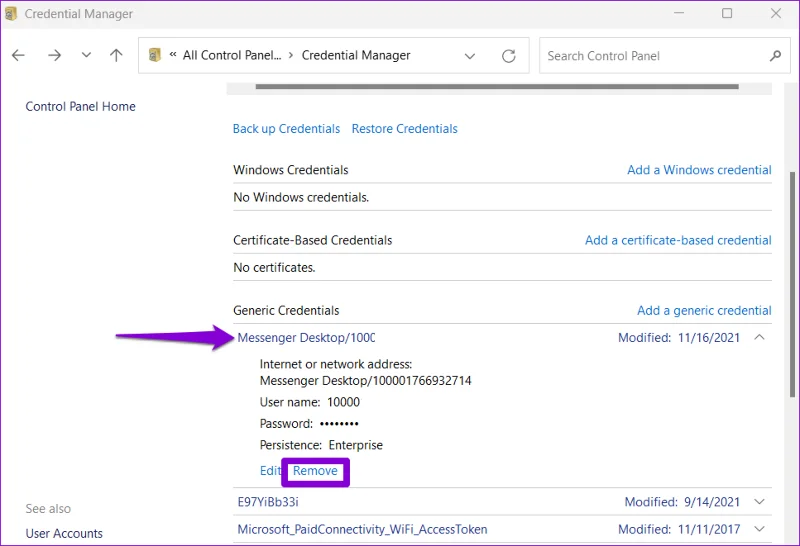The width and height of the screenshot is (800, 546).
Task: Maximize the Credential Manager window
Action: tap(727, 13)
